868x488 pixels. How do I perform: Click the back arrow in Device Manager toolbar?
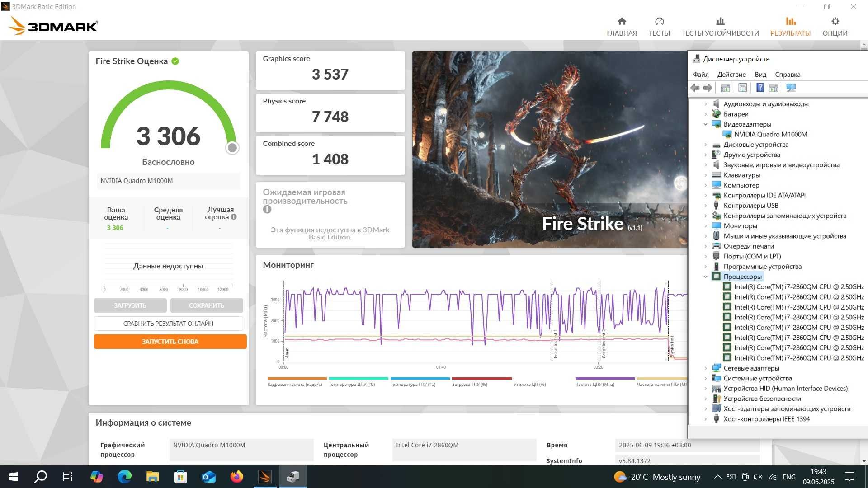point(695,88)
